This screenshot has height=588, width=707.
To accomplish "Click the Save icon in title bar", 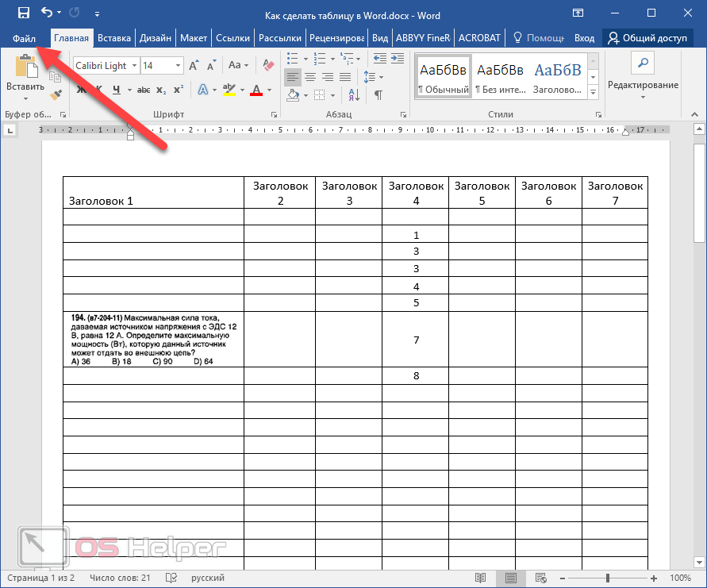I will pos(24,13).
